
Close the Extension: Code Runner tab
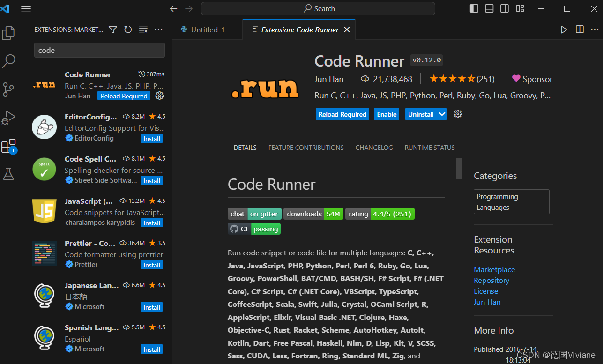click(347, 30)
